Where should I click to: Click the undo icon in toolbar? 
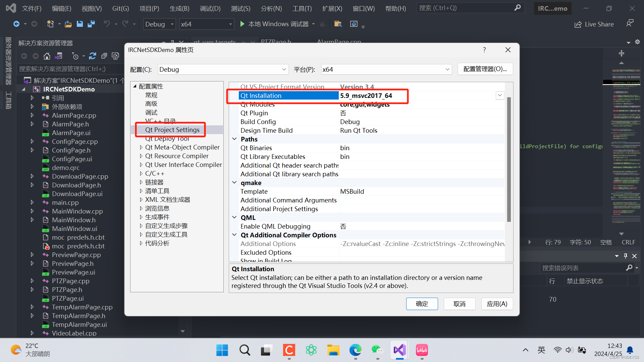click(107, 24)
